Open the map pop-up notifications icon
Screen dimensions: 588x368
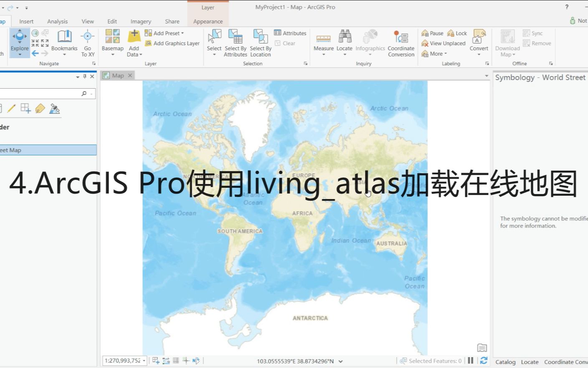point(482,348)
